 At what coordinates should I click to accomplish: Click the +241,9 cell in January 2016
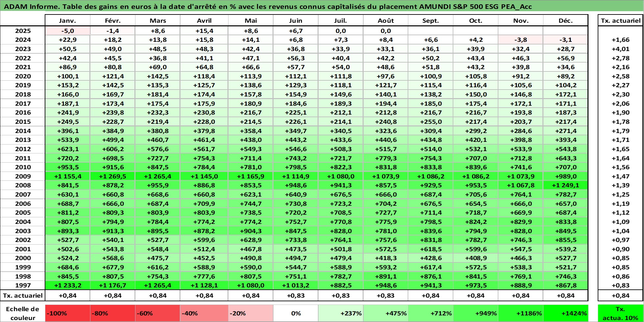[x=67, y=113]
